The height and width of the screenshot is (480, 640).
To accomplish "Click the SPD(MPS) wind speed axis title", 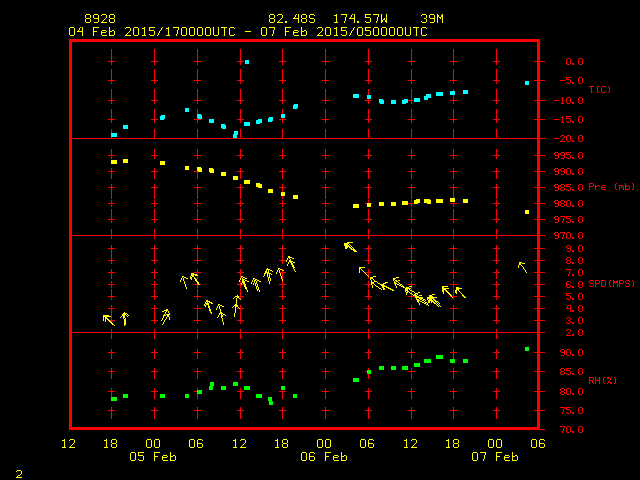I will pos(611,283).
